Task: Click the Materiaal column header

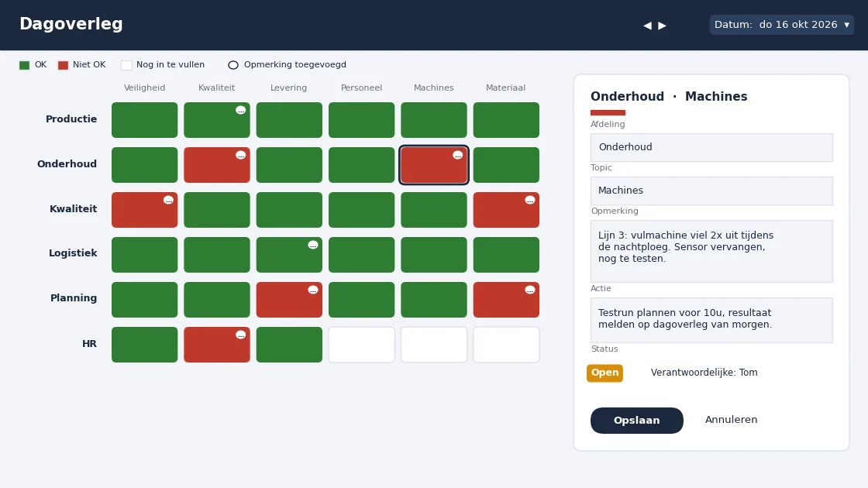Action: pyautogui.click(x=505, y=88)
